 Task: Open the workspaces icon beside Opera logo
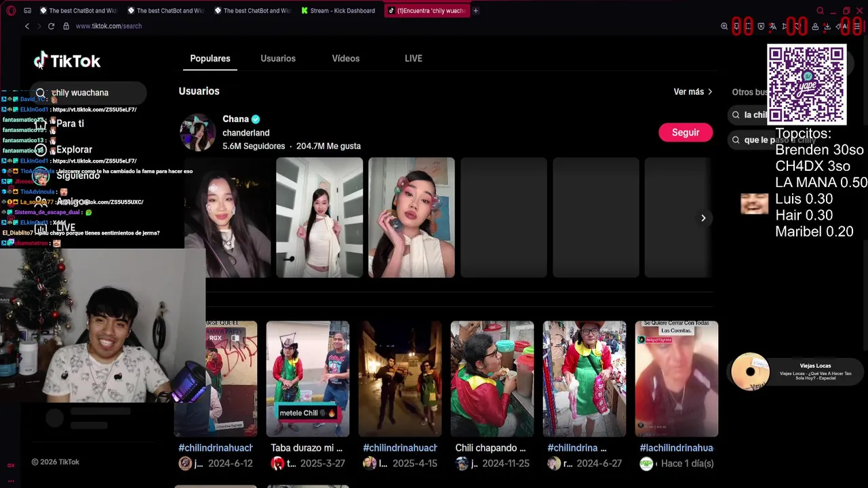[x=27, y=11]
